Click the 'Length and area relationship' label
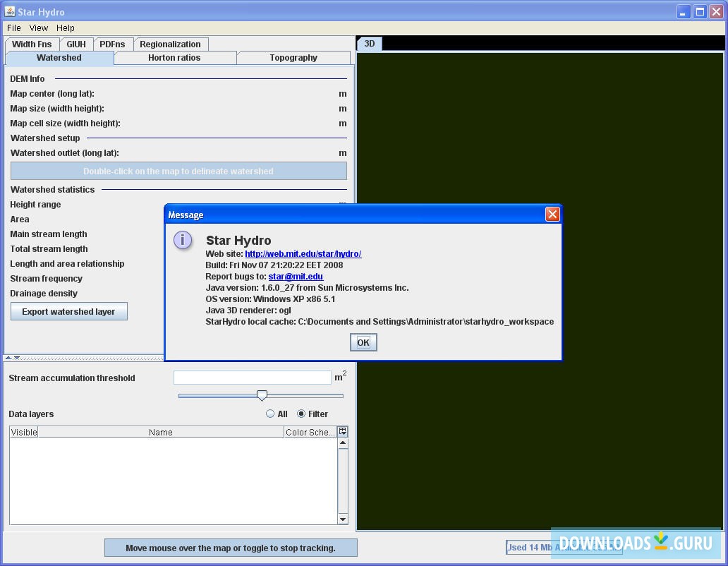This screenshot has height=566, width=728. [x=67, y=264]
